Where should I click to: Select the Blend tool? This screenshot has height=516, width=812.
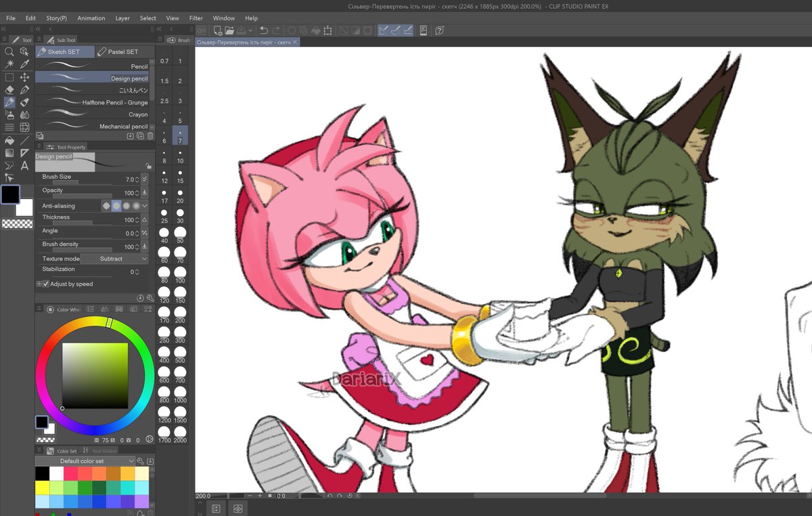(24, 114)
